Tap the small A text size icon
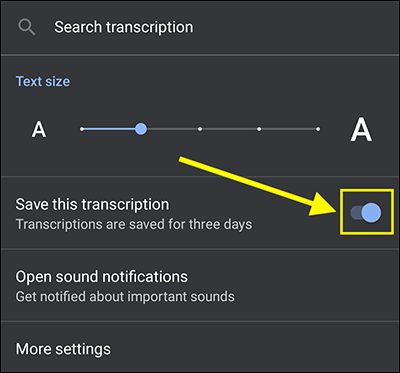The height and width of the screenshot is (373, 400). (x=39, y=129)
